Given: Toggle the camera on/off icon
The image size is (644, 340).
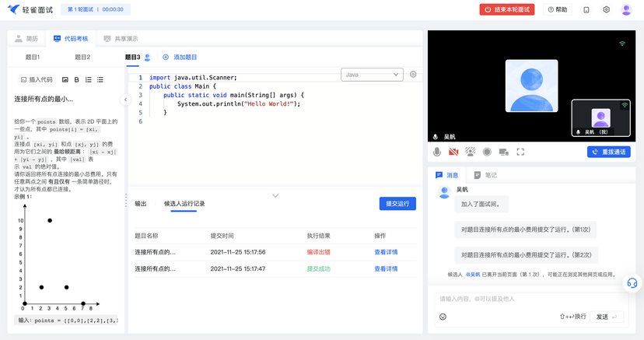Looking at the screenshot, I should tap(453, 152).
